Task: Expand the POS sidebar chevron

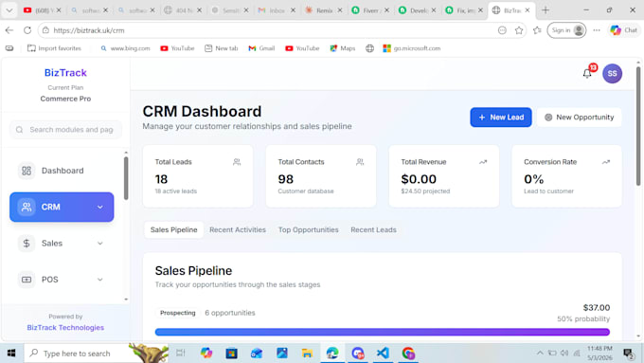Action: tap(100, 280)
